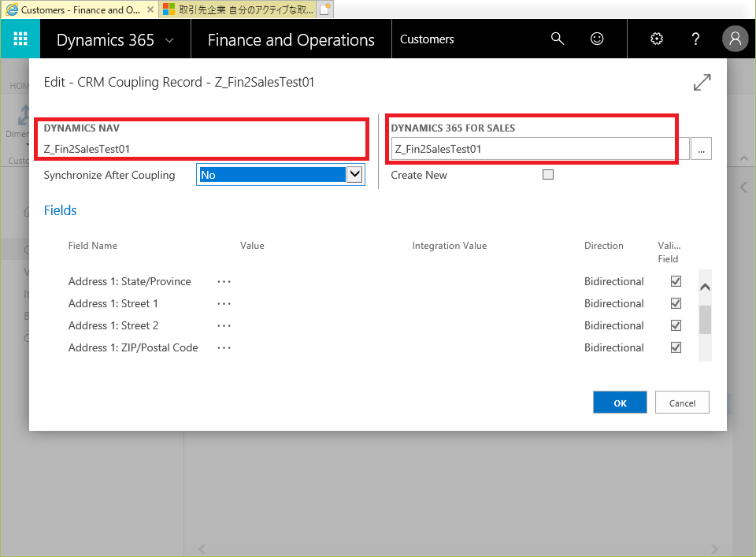Open the help question mark icon

tap(695, 39)
